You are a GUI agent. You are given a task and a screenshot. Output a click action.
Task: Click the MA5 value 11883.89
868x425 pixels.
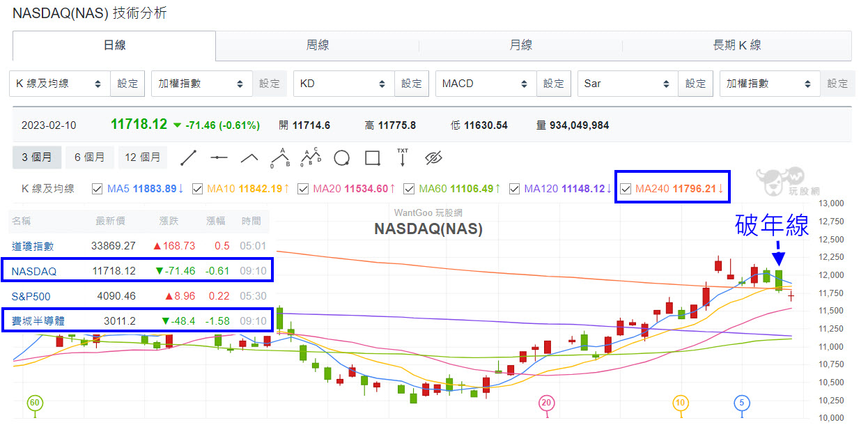tap(155, 188)
